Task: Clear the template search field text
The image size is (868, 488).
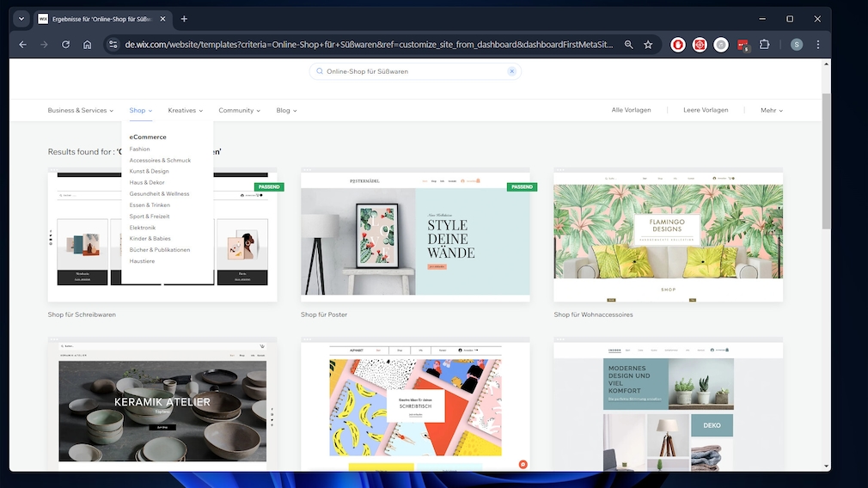Action: 511,72
